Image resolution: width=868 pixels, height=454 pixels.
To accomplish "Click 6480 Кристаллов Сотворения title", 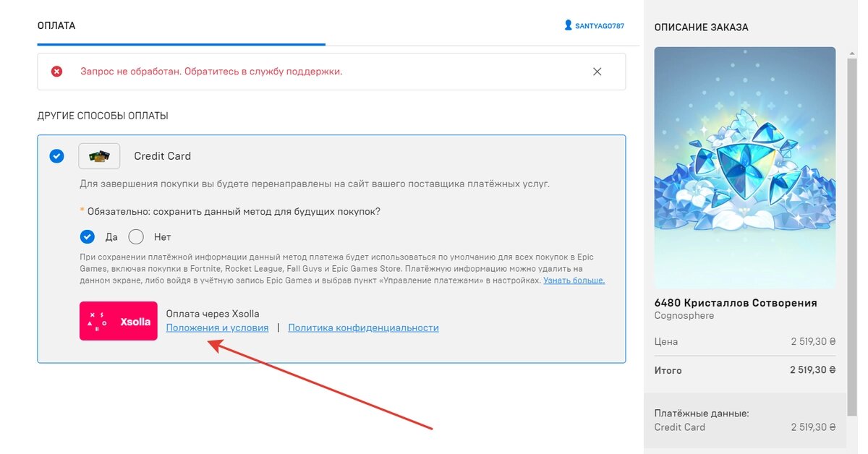I will click(x=736, y=303).
